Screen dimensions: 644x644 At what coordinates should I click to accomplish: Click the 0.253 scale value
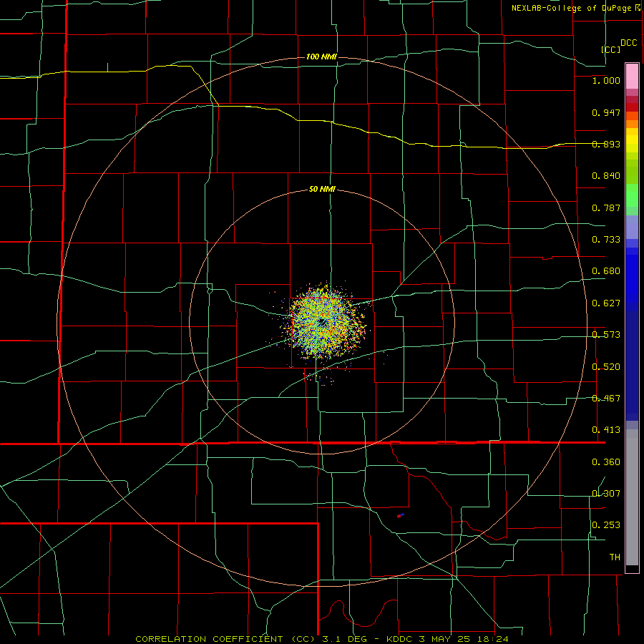[x=606, y=525]
